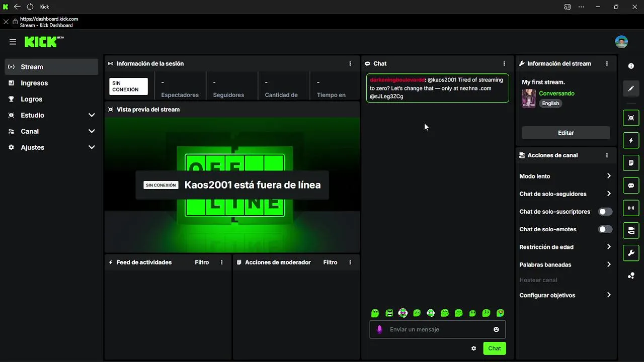Open Palabras baneadas settings
644x362 pixels.
coord(566,264)
